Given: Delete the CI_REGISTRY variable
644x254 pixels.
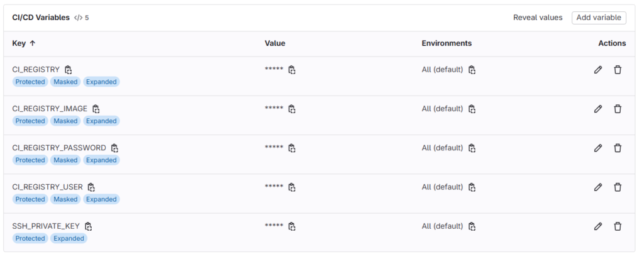Looking at the screenshot, I should coord(618,70).
